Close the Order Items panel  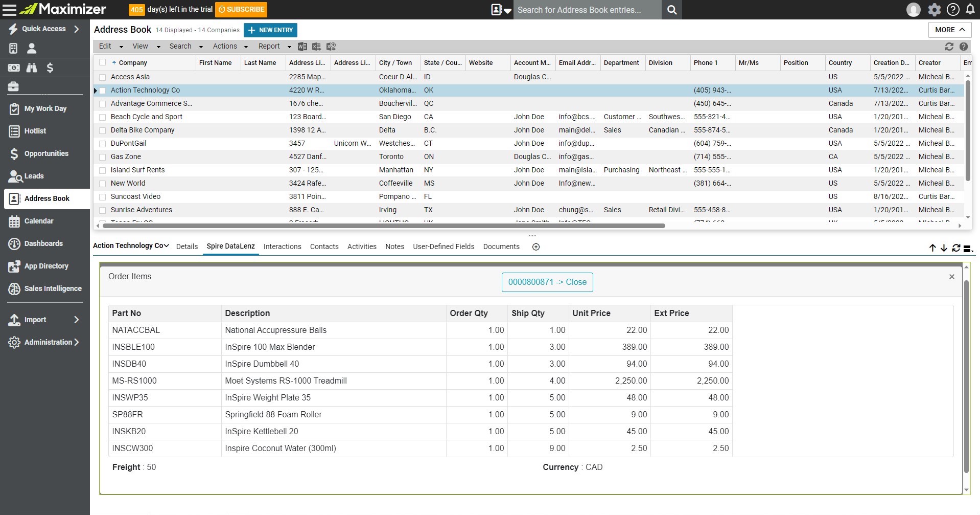(x=951, y=277)
